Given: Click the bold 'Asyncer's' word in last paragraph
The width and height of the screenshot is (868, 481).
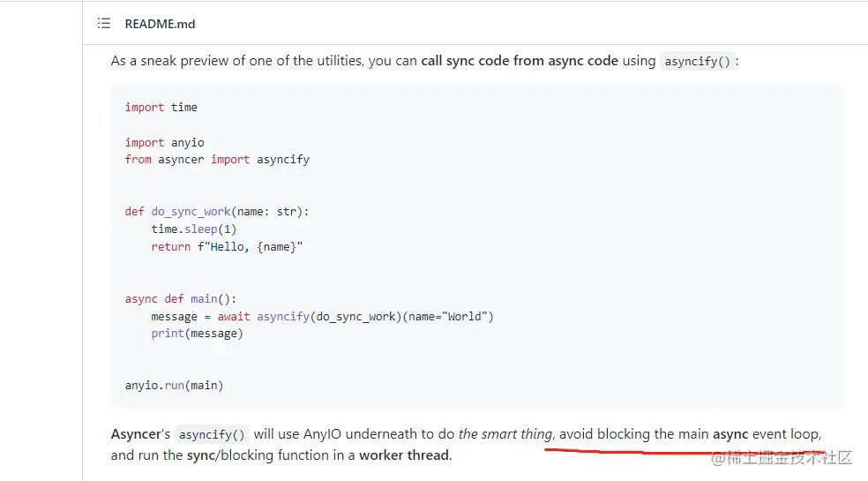Looking at the screenshot, I should click(x=140, y=434).
